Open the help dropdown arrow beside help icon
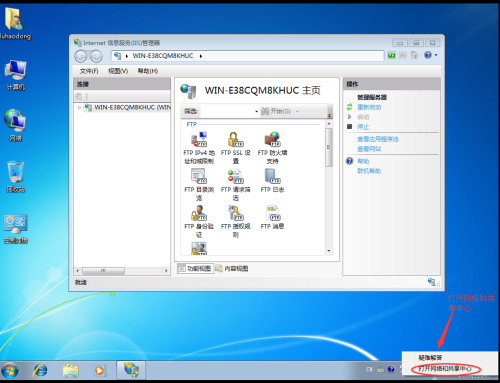The image size is (500, 383). click(436, 55)
